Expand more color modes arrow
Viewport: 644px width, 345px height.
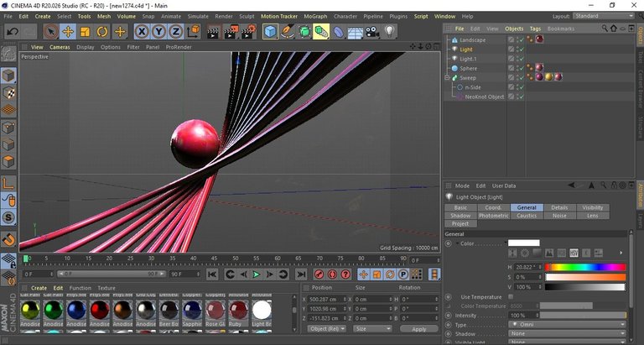621,253
